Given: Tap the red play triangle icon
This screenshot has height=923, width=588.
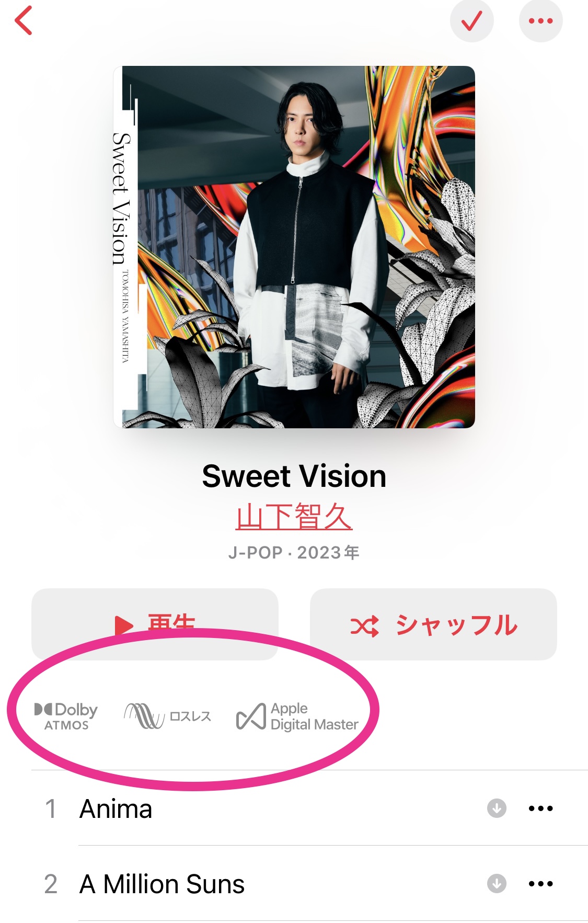Looking at the screenshot, I should pos(124,625).
